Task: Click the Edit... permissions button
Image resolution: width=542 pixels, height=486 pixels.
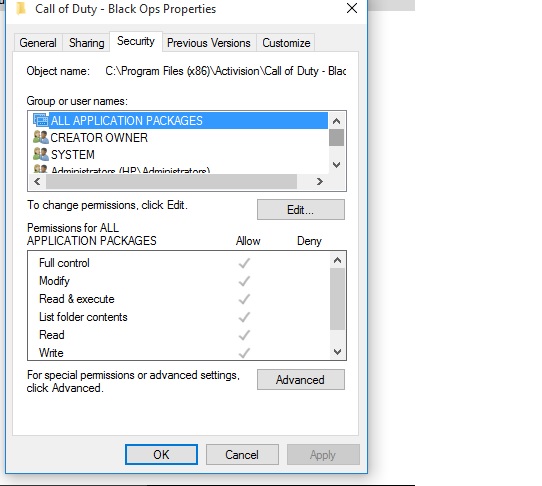Action: [x=301, y=209]
